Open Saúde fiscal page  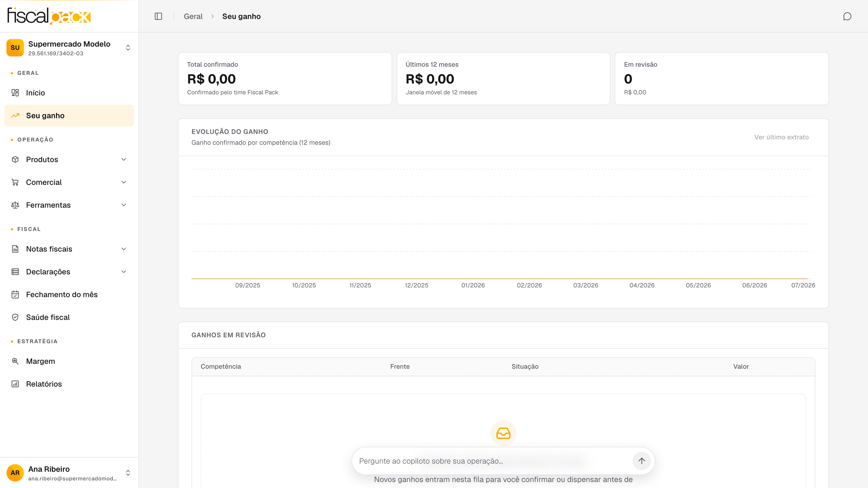click(69, 317)
